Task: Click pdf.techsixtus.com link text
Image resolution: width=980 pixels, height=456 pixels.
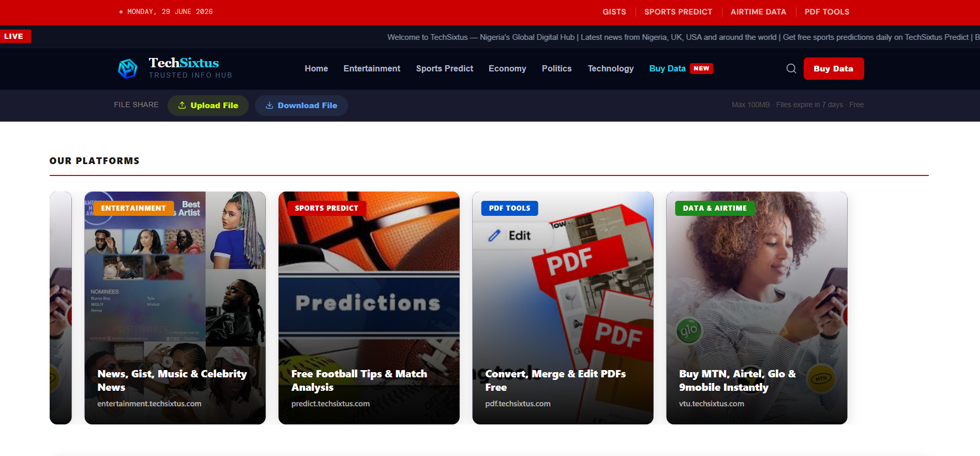Action: 518,404
